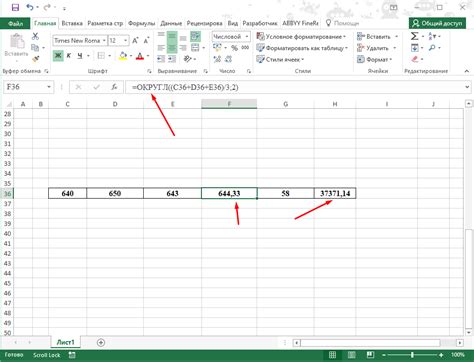Toggle top vertical alignment
The height and width of the screenshot is (362, 474).
pos(161,36)
